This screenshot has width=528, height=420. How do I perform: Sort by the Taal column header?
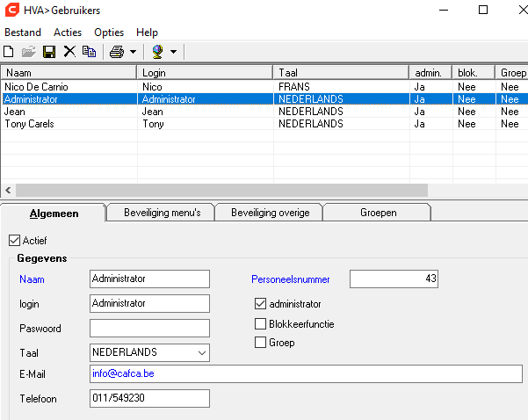coord(341,73)
